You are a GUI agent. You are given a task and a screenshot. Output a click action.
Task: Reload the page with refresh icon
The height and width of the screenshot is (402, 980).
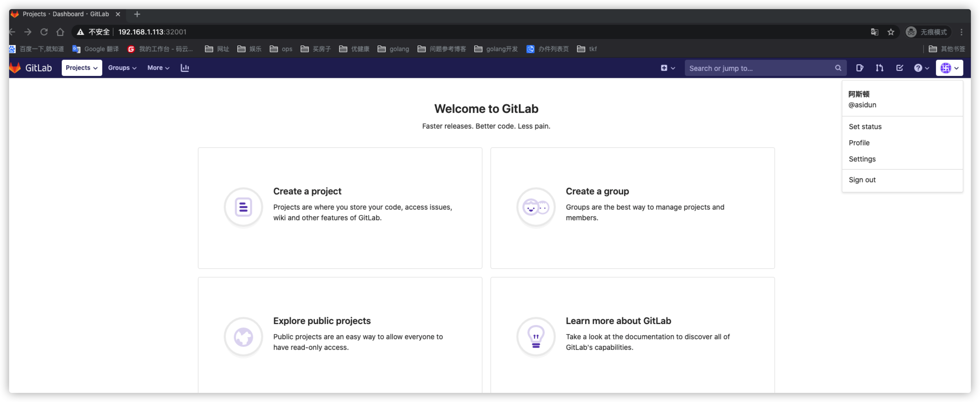tap(44, 32)
